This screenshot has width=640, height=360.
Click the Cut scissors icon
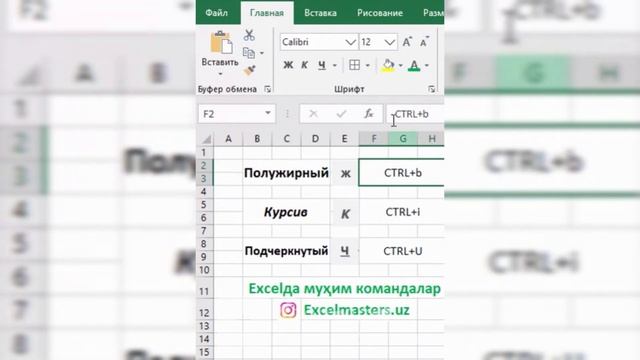click(249, 35)
